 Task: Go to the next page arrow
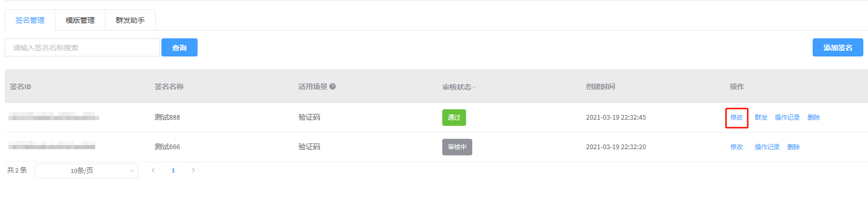click(x=193, y=170)
